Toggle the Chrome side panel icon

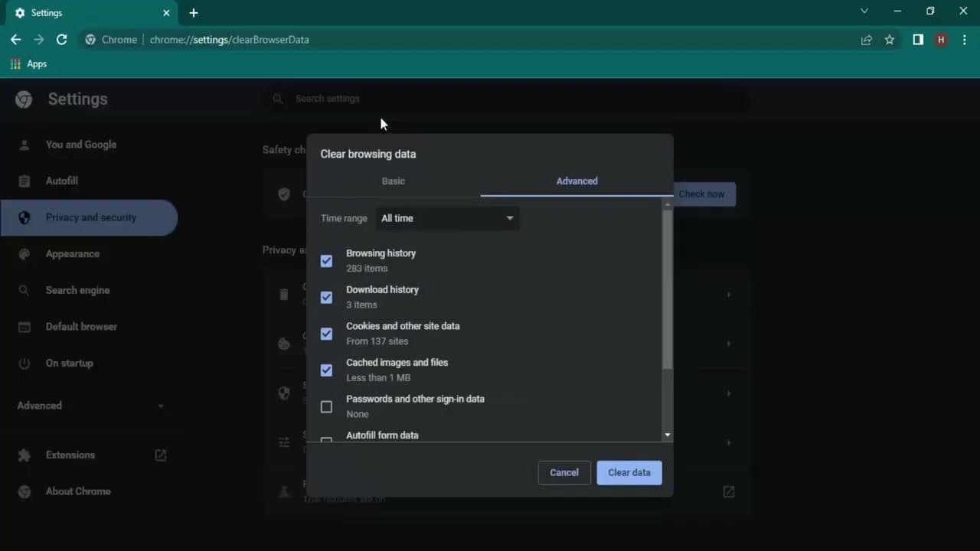coord(917,40)
